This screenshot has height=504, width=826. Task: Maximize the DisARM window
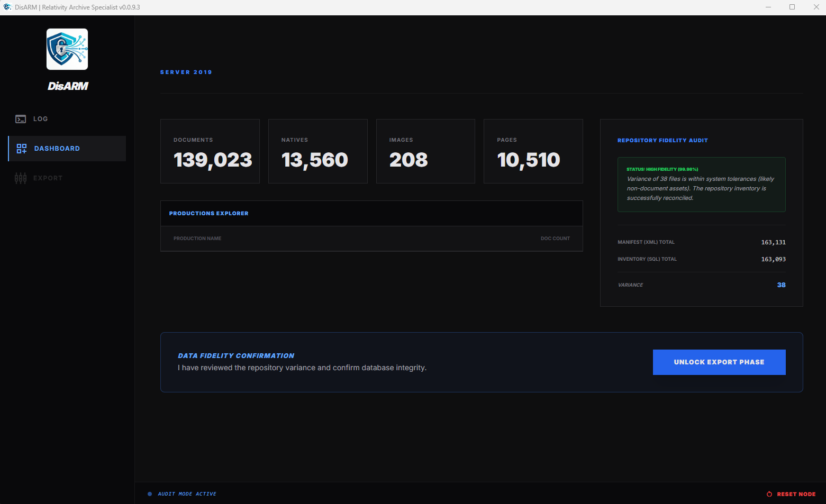[x=792, y=7]
